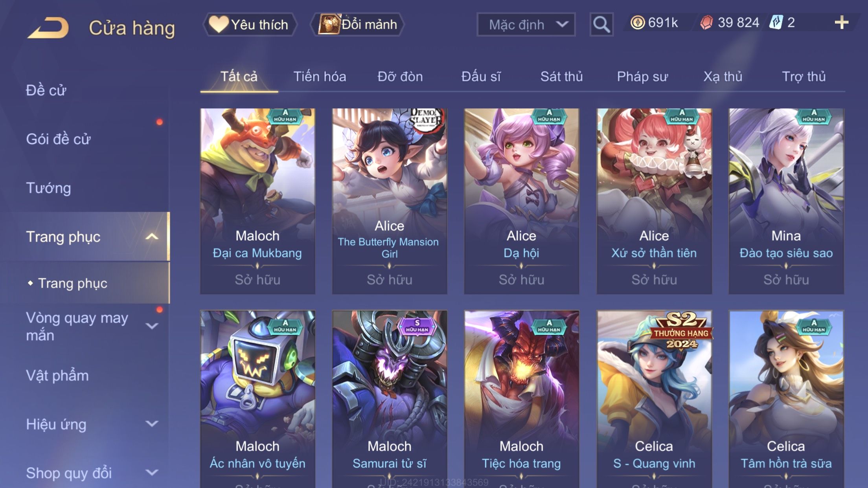Open the Gói đề cử sidebar entry
The image size is (868, 488).
point(58,139)
